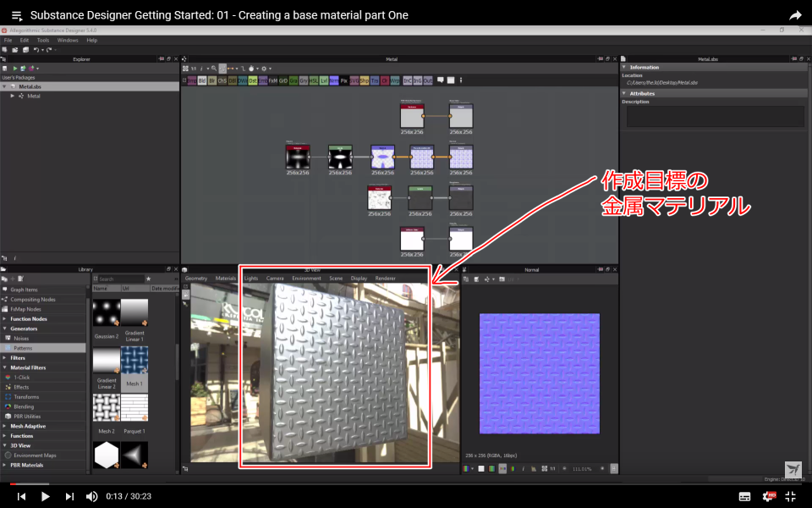This screenshot has height=508, width=812.
Task: Seek on the video progress bar
Action: tap(406, 484)
